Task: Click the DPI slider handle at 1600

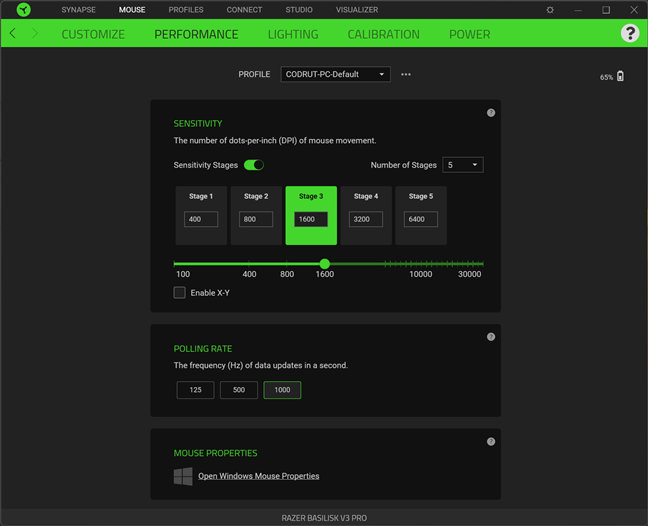Action: point(325,264)
